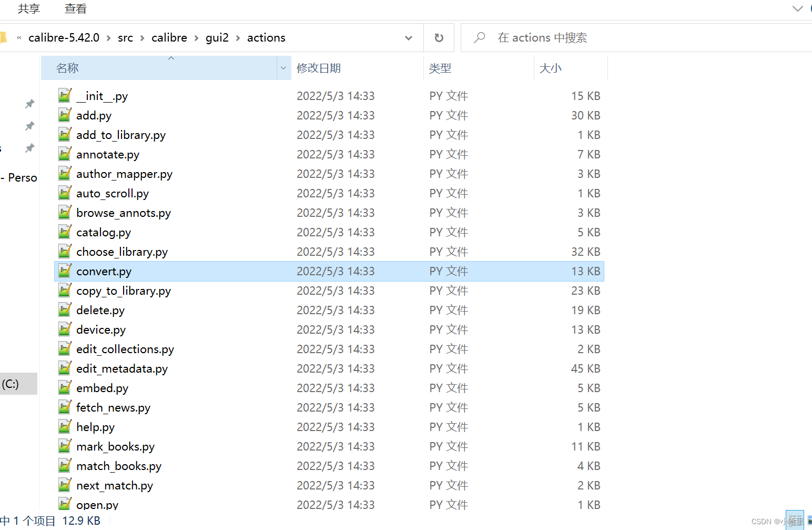Click the __init__.py file icon

pyautogui.click(x=65, y=95)
